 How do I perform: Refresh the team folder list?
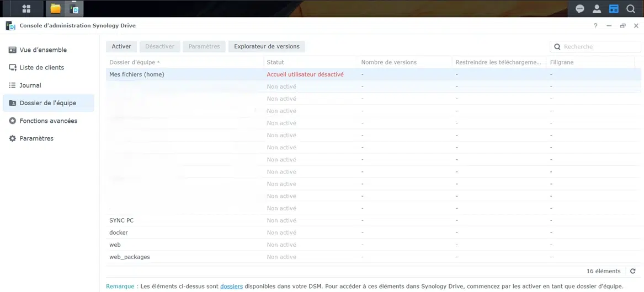click(633, 271)
